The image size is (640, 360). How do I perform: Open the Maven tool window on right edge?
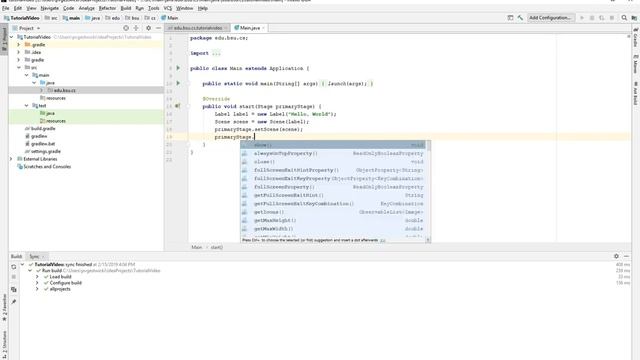636,64
